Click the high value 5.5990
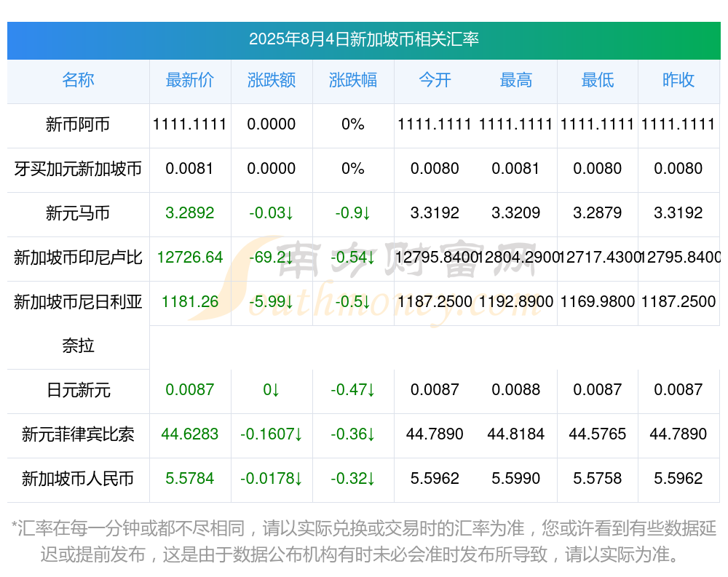The image size is (728, 577). pos(516,479)
